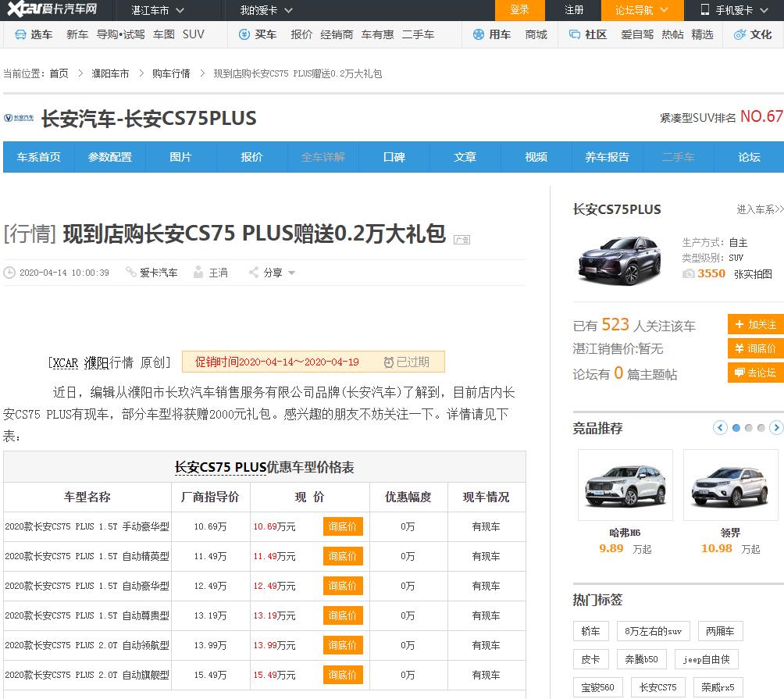The image size is (784, 699).
Task: Click the 进入车系>> link
Action: [x=760, y=209]
